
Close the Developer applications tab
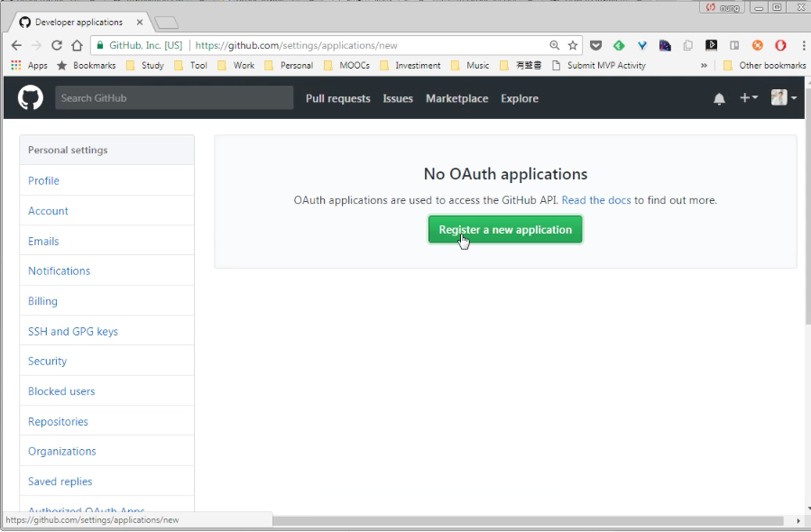click(x=140, y=23)
